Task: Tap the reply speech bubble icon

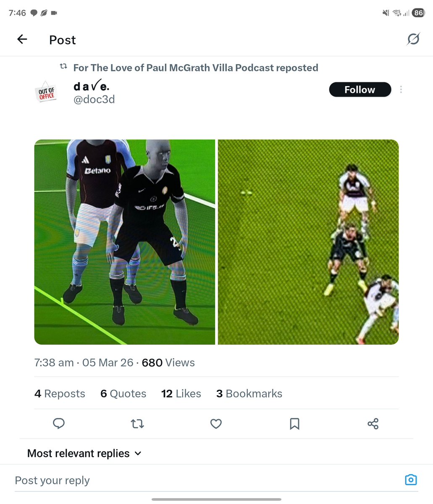Action: 59,423
